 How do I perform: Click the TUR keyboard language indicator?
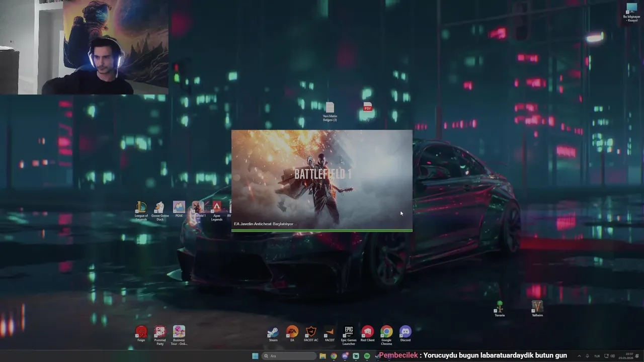pos(597,356)
